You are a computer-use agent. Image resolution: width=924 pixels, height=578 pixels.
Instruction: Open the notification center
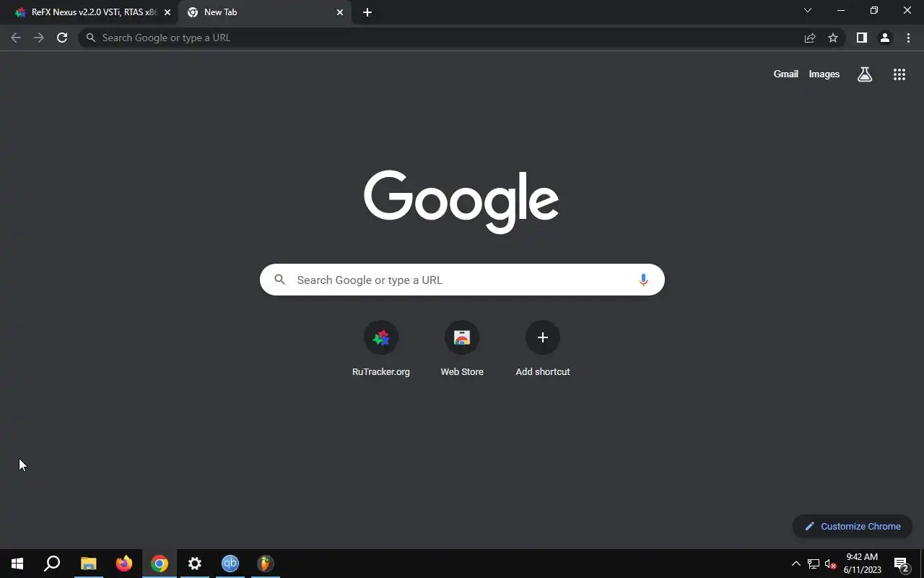tap(902, 564)
